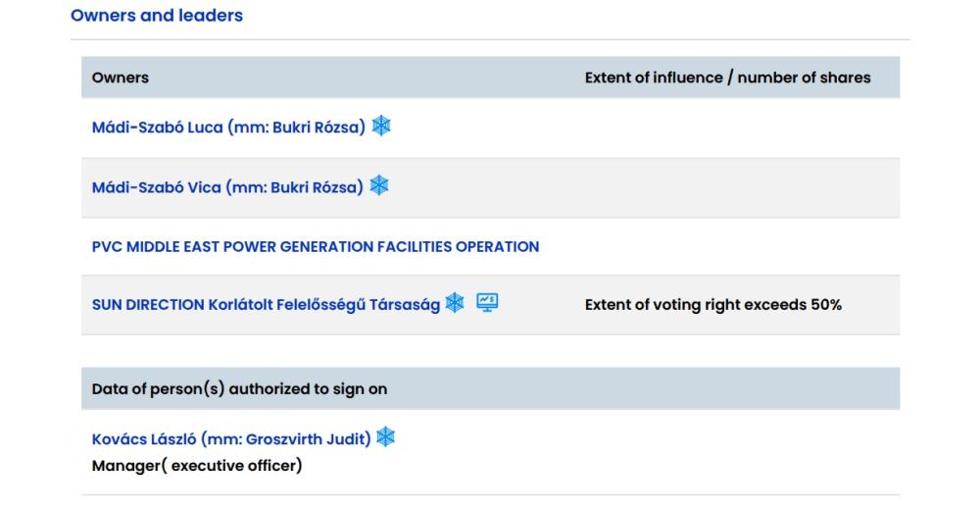980x510 pixels.
Task: Click the snowflake icon beside Kovács László
Action: coord(386,438)
